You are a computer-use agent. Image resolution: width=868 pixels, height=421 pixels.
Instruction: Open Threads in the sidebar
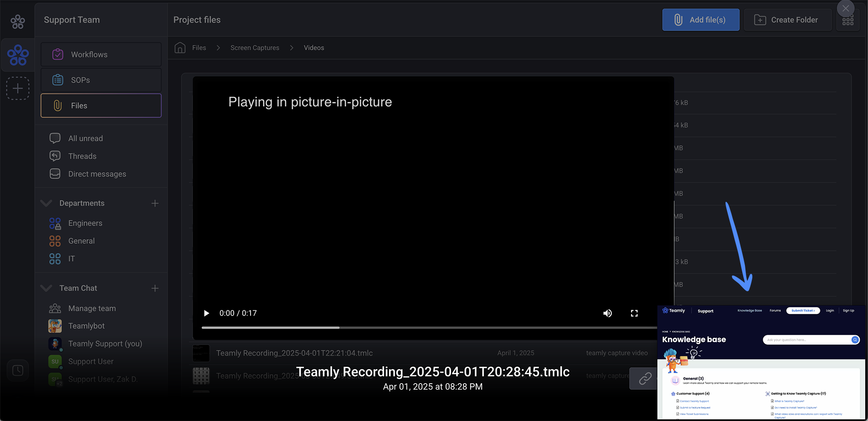(x=82, y=156)
